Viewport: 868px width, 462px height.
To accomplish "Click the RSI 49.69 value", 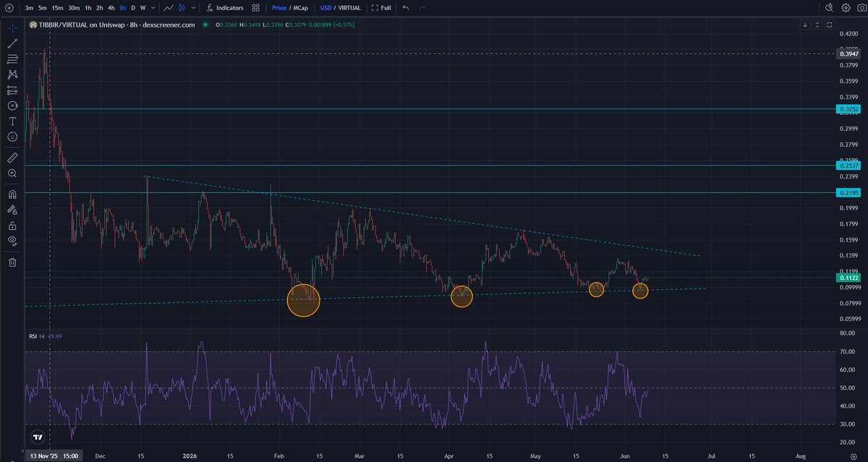I will point(56,336).
